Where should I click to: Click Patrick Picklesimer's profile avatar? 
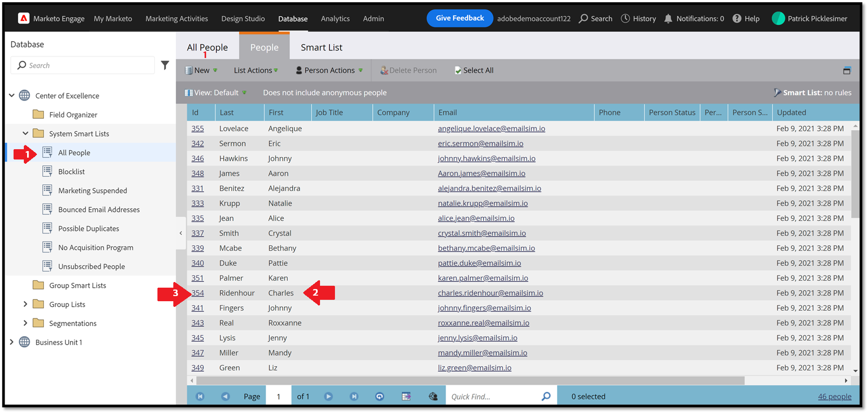[778, 19]
